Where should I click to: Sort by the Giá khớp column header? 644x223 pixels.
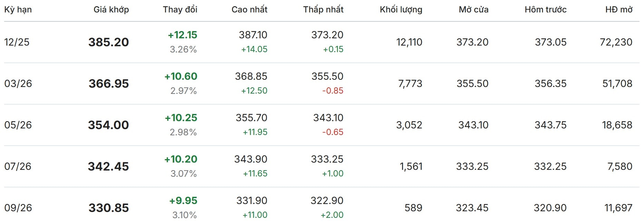(x=111, y=10)
